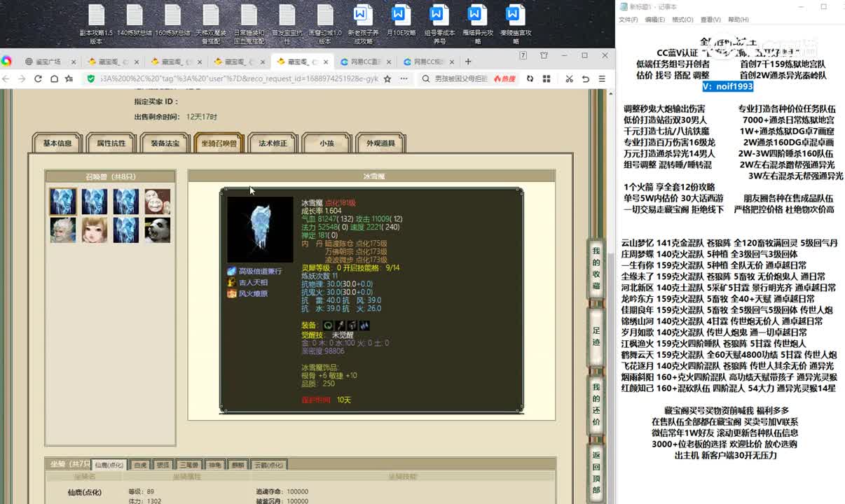
Task: Open the 秦陵迷宫攻略 Word document icon
Action: [515, 24]
